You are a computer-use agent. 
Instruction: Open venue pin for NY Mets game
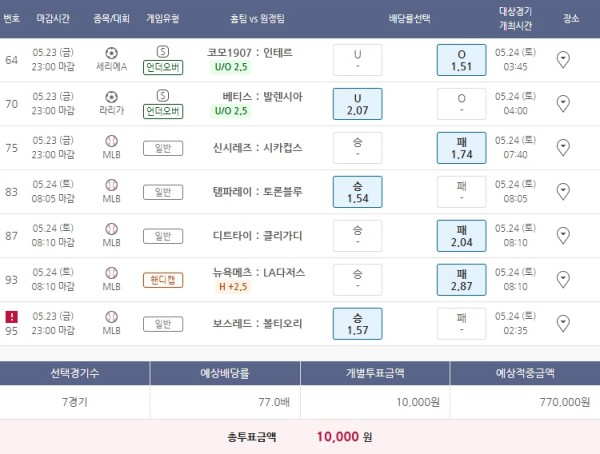[563, 279]
